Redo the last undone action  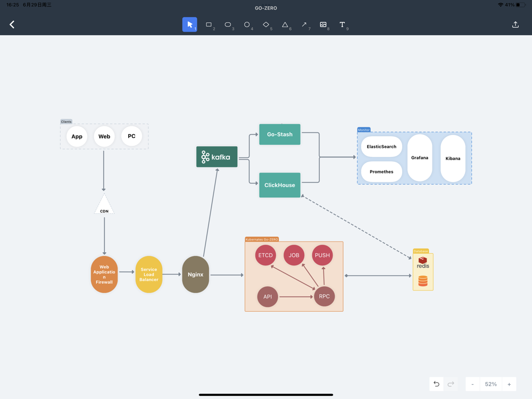click(x=451, y=384)
